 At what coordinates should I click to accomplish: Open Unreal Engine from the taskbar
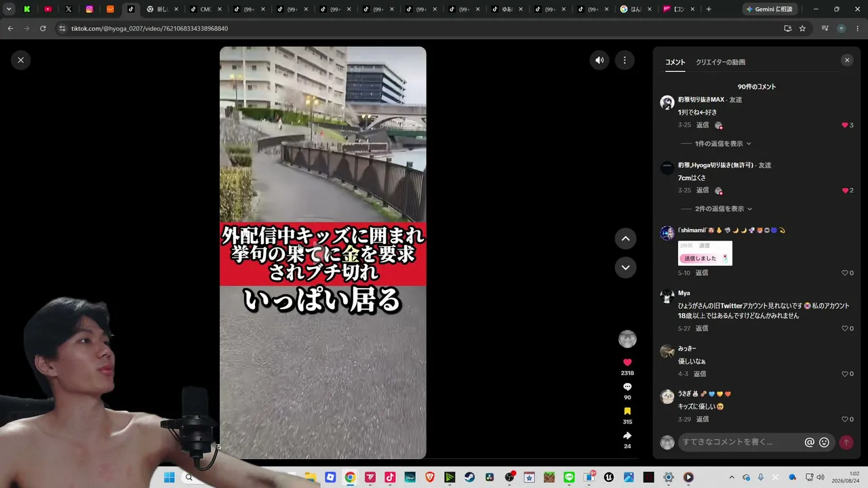point(609,477)
